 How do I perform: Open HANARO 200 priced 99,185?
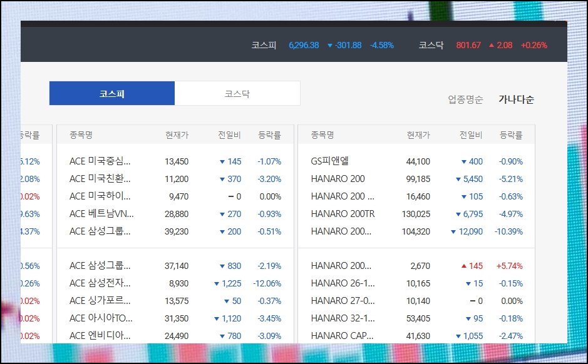pyautogui.click(x=338, y=179)
